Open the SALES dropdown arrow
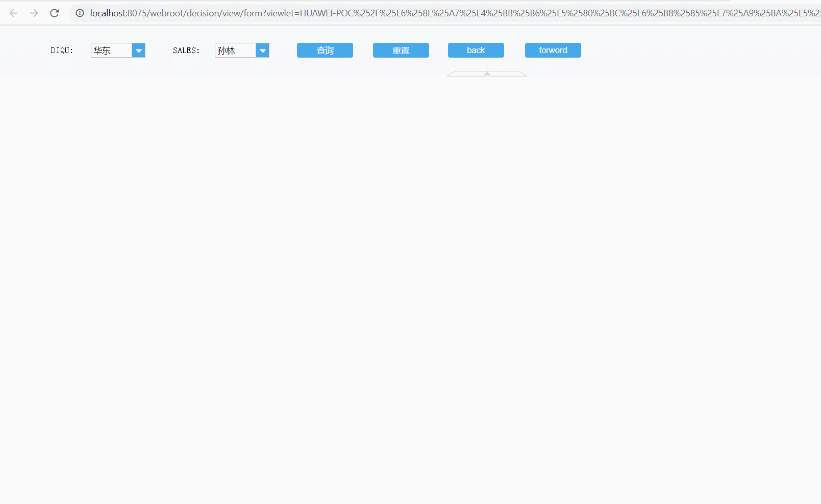821x504 pixels. [x=263, y=51]
